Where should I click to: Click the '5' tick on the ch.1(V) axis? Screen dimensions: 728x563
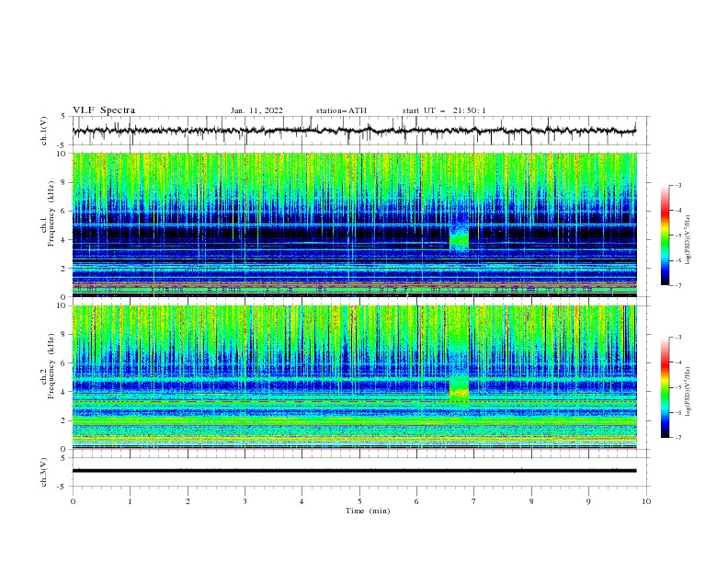[x=63, y=116]
